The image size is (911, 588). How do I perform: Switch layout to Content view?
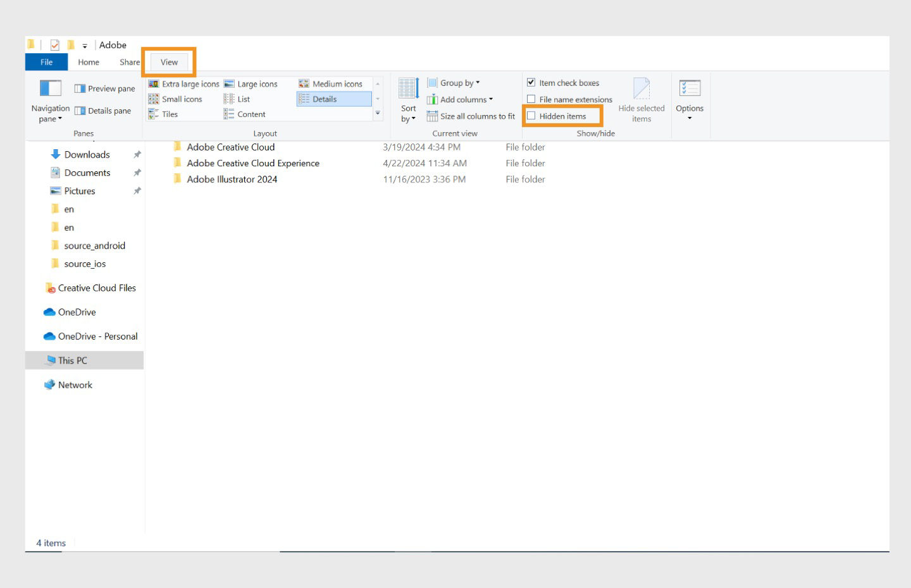click(x=251, y=114)
